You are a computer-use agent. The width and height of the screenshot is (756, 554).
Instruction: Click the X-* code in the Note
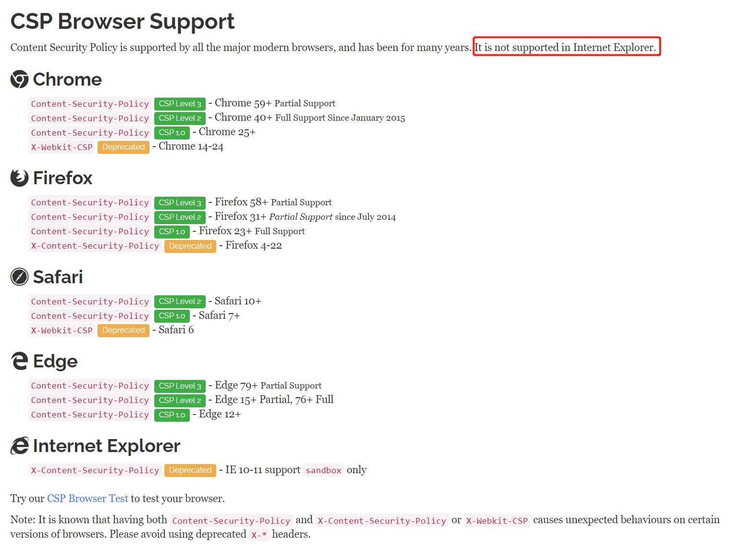coord(259,535)
